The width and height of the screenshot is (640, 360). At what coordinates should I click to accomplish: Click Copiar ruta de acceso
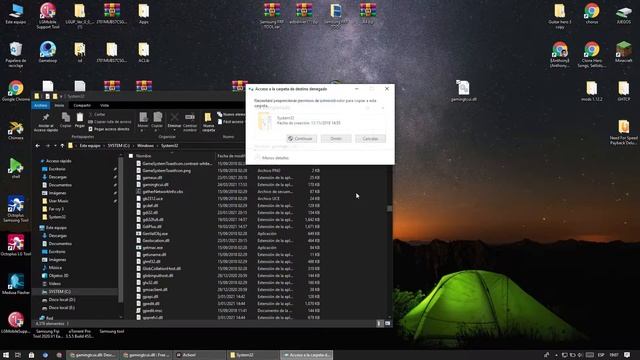[x=110, y=122]
